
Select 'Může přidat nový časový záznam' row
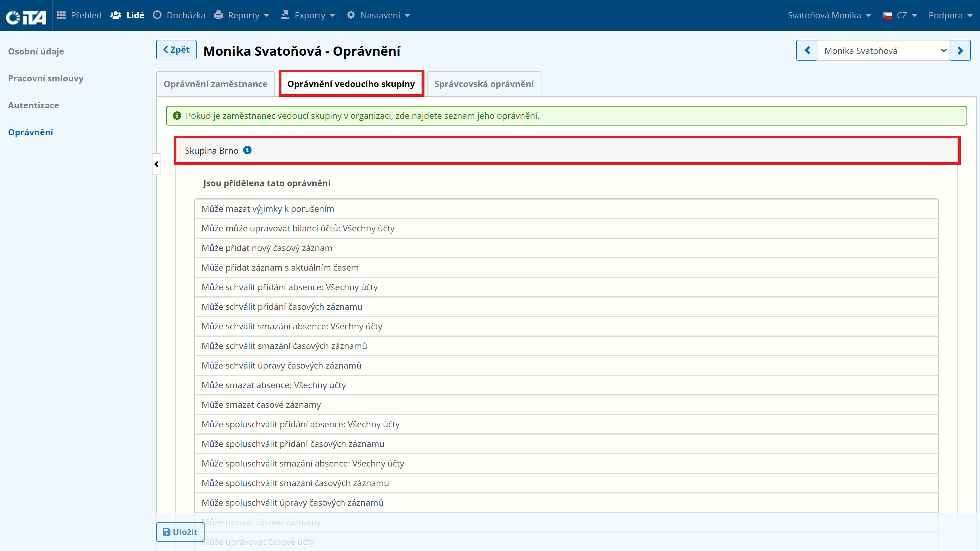pyautogui.click(x=567, y=248)
